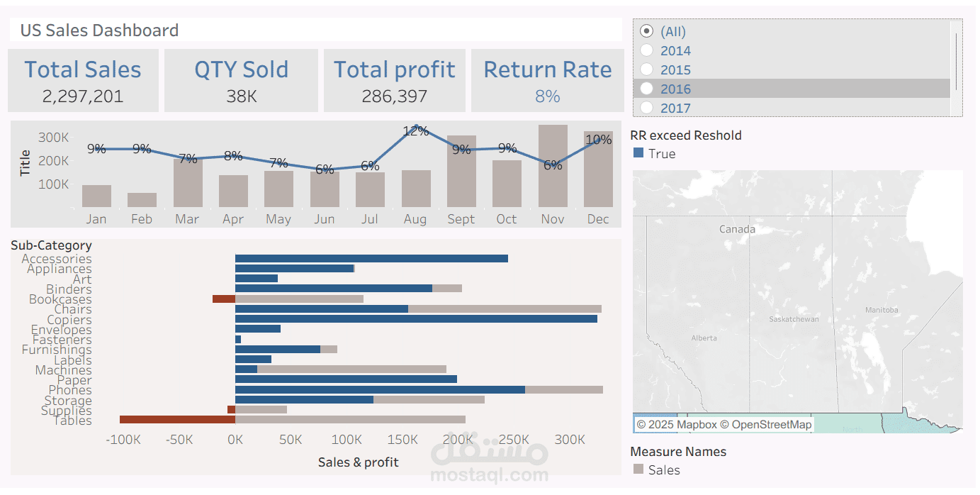Click the QTY Sold metric card

[241, 79]
